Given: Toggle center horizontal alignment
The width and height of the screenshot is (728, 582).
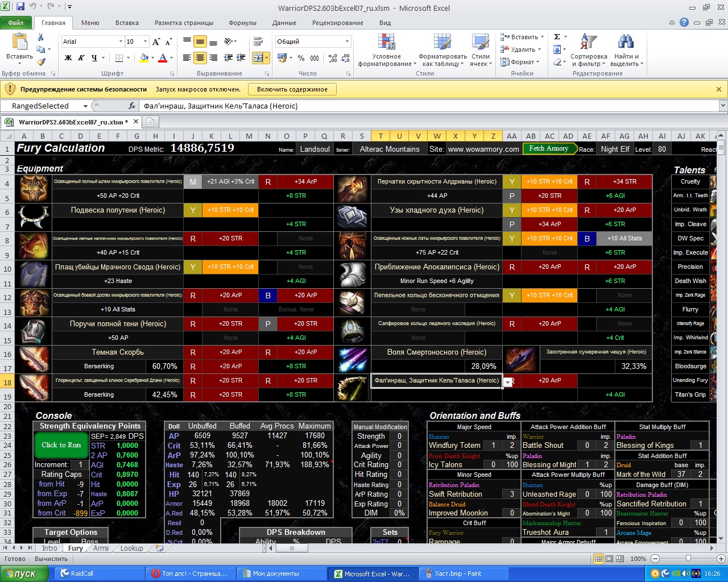Looking at the screenshot, I should pyautogui.click(x=200, y=58).
